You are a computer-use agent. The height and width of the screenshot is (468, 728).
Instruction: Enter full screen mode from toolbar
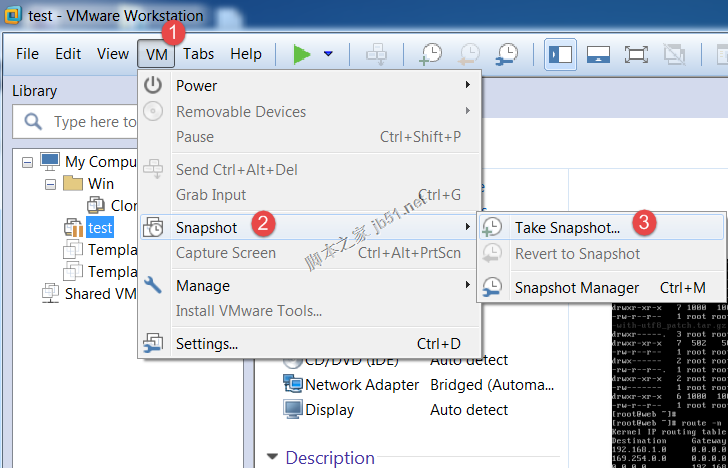coord(637,54)
